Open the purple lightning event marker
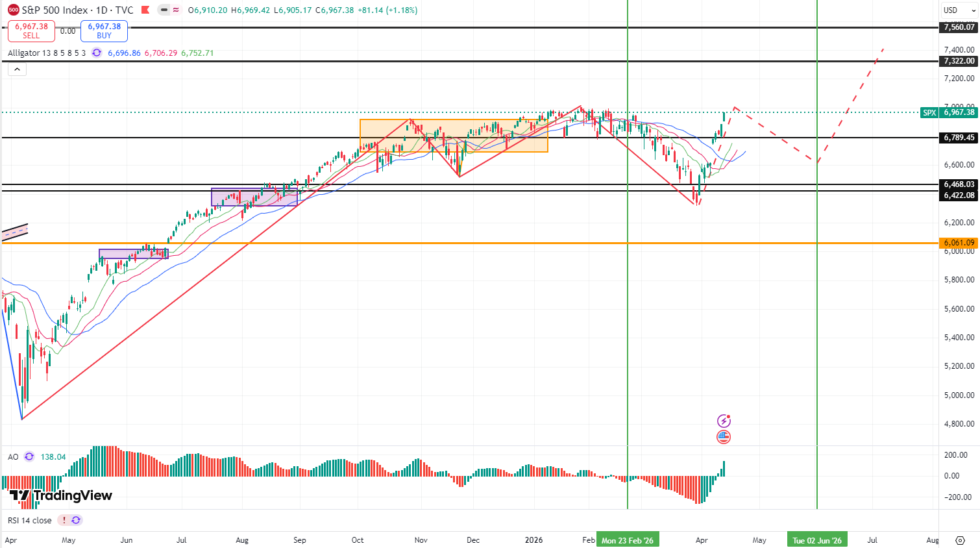980x548 pixels. tap(724, 421)
